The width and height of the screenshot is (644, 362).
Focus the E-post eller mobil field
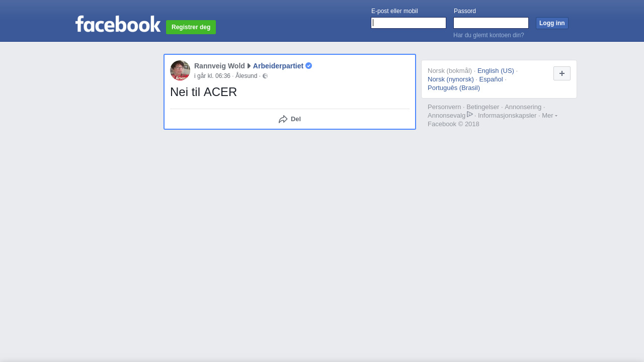tap(409, 23)
